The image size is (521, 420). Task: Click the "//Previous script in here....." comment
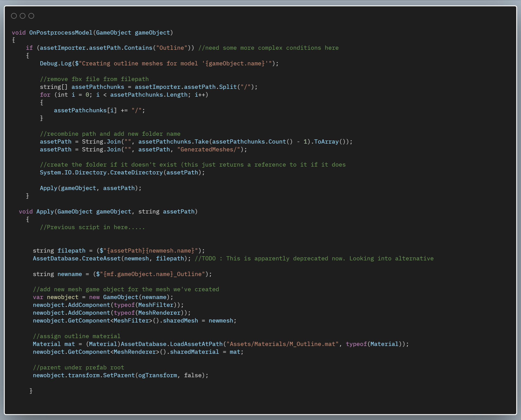[x=92, y=227]
